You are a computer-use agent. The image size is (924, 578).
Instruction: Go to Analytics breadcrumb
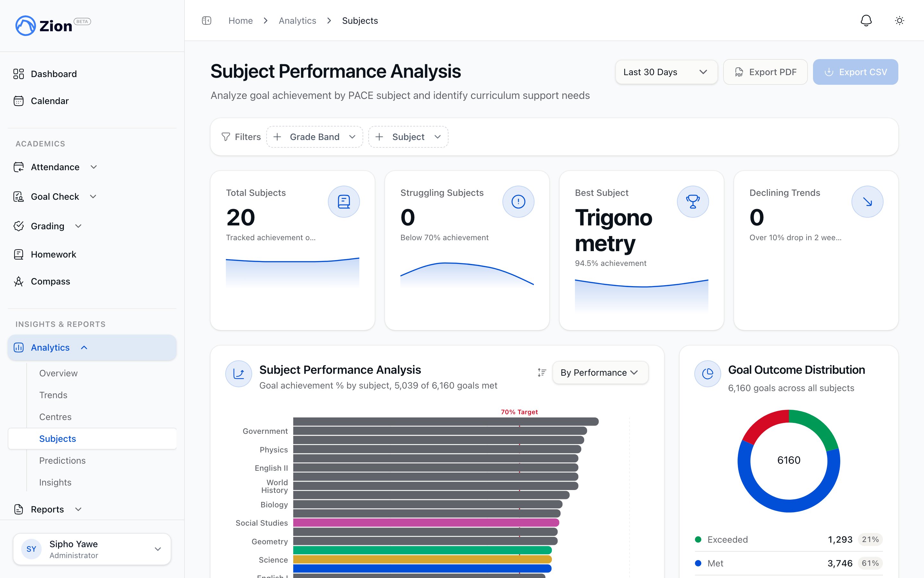pyautogui.click(x=297, y=21)
